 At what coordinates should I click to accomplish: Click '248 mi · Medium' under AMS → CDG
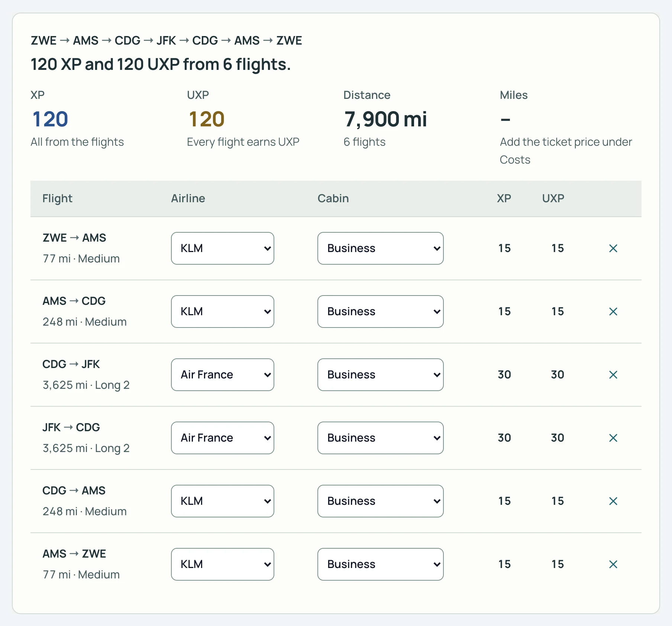coord(85,322)
